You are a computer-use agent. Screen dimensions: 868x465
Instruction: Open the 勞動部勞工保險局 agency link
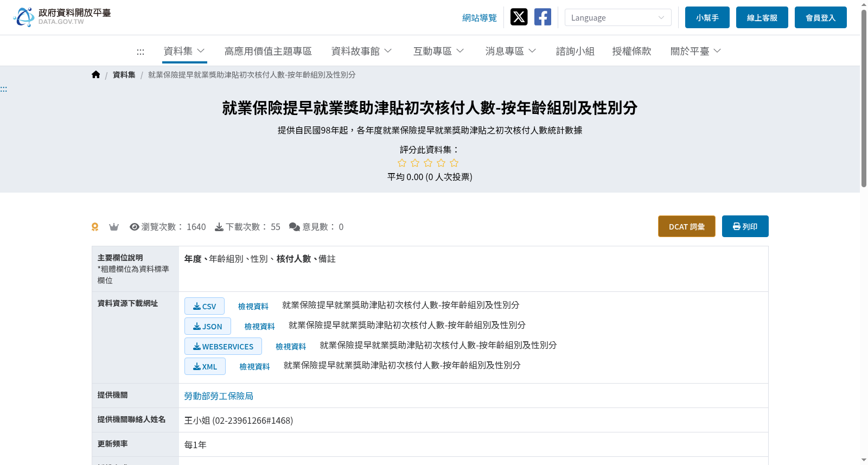(219, 396)
